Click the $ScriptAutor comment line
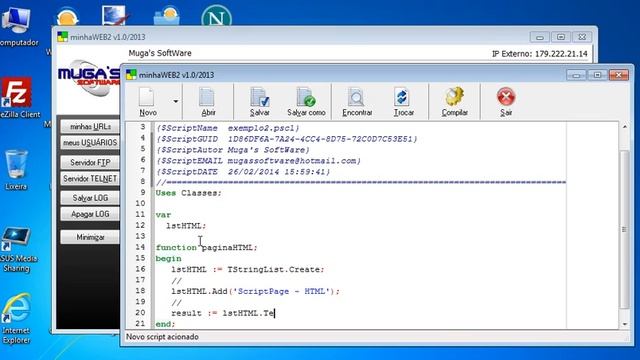The height and width of the screenshot is (360, 640). [233, 150]
